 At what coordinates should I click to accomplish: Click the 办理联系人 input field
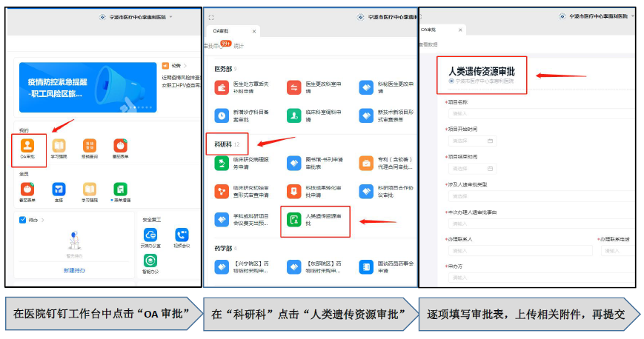coord(520,250)
